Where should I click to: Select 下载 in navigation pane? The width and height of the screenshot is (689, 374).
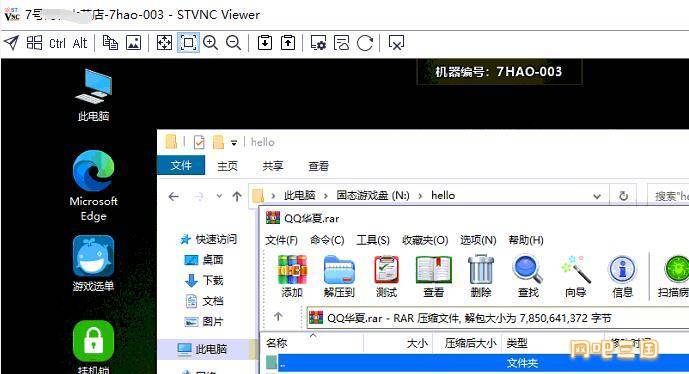204,280
